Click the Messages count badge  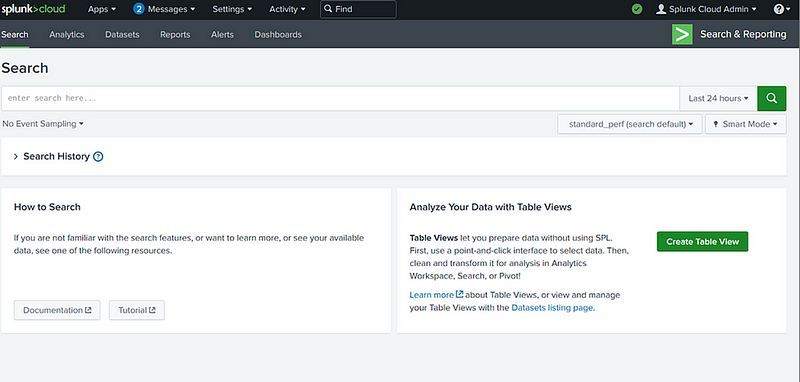(x=139, y=9)
